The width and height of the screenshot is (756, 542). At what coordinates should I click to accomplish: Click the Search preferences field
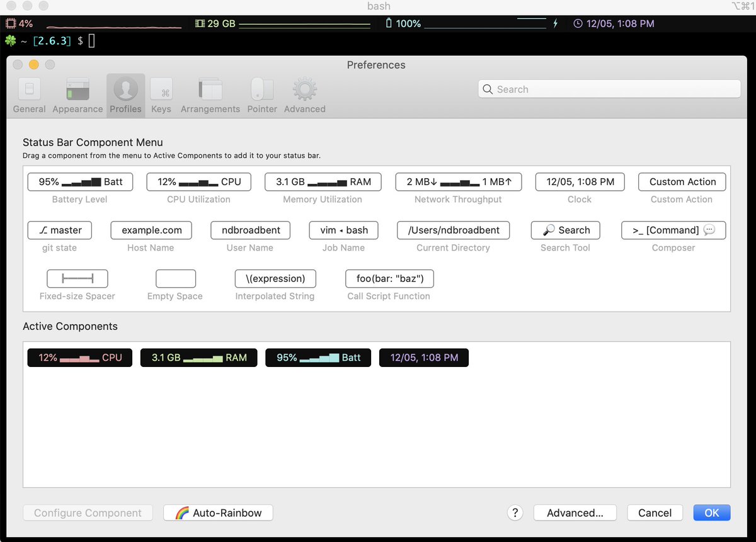(609, 89)
